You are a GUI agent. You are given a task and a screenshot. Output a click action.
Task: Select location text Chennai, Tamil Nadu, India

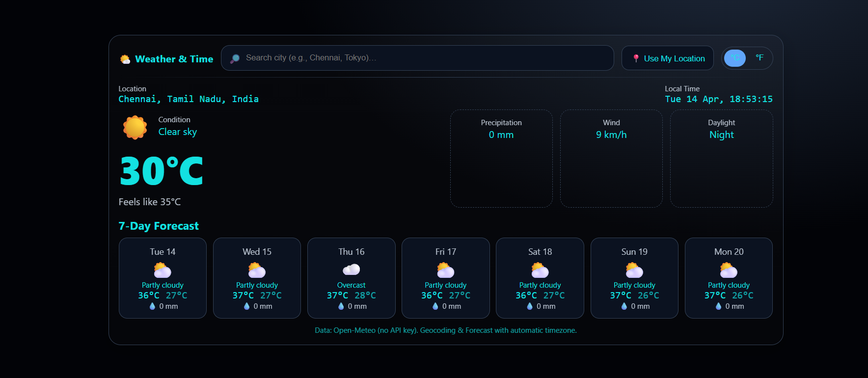coord(189,99)
